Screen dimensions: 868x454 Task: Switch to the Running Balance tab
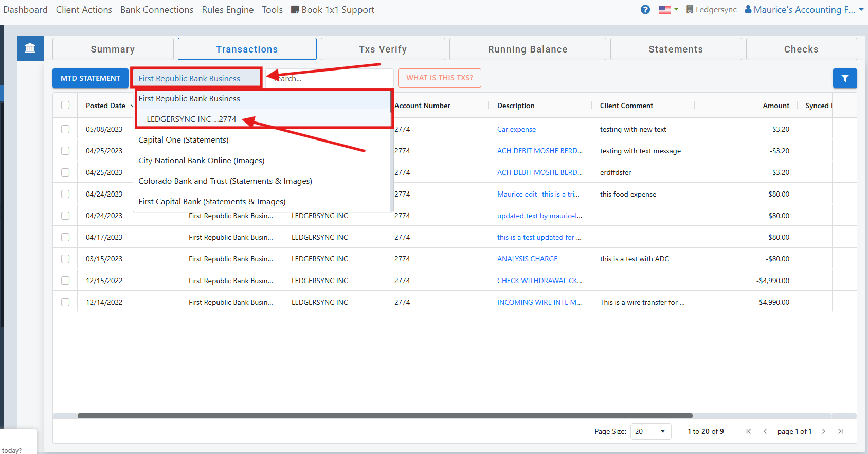coord(528,49)
